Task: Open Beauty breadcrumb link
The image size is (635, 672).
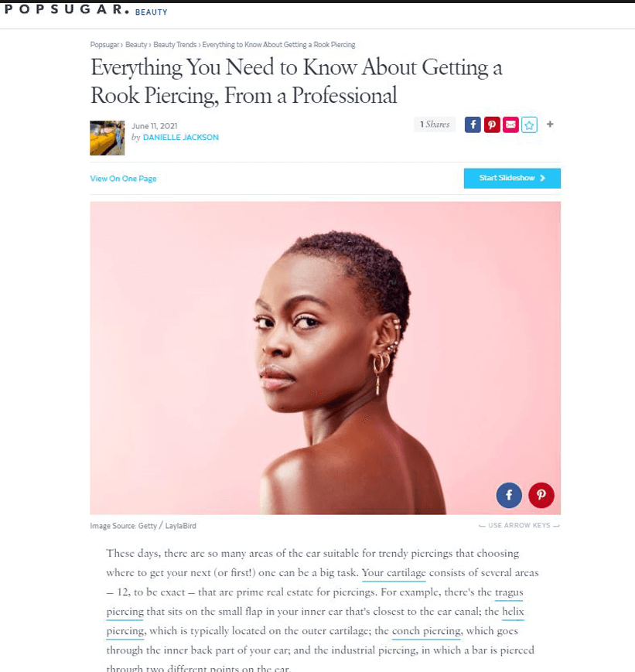Action: [136, 45]
